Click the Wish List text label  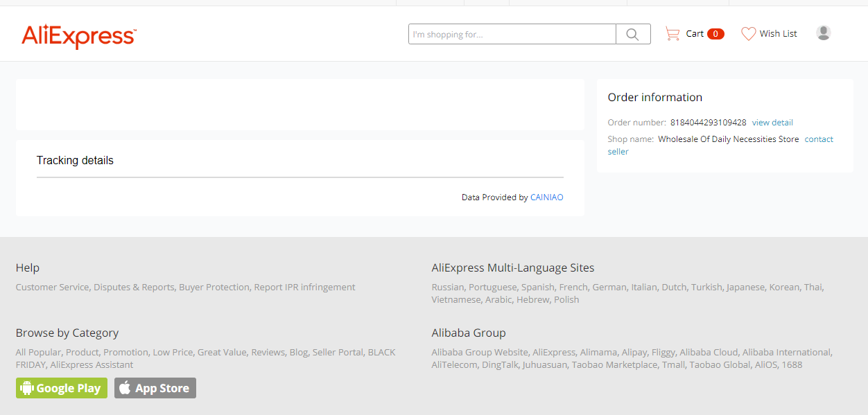pos(778,33)
